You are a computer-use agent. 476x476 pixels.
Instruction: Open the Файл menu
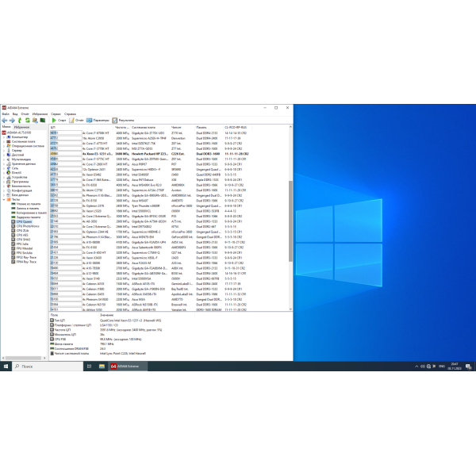point(6,113)
